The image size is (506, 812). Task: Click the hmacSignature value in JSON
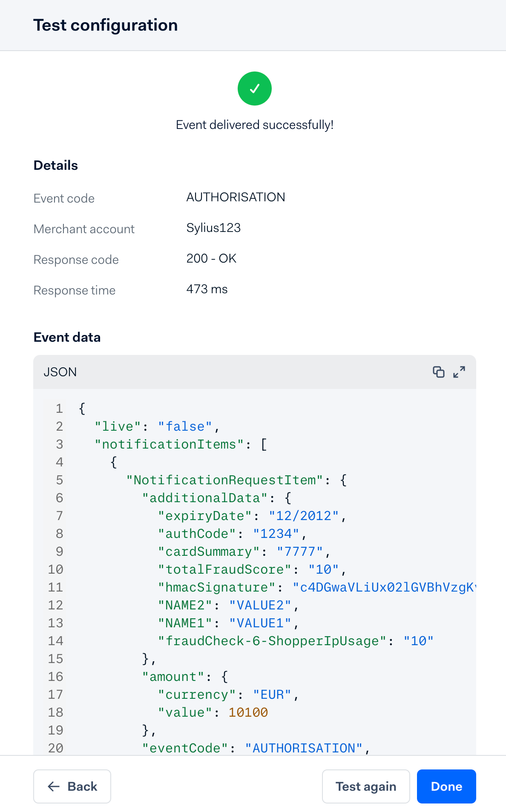pos(383,587)
